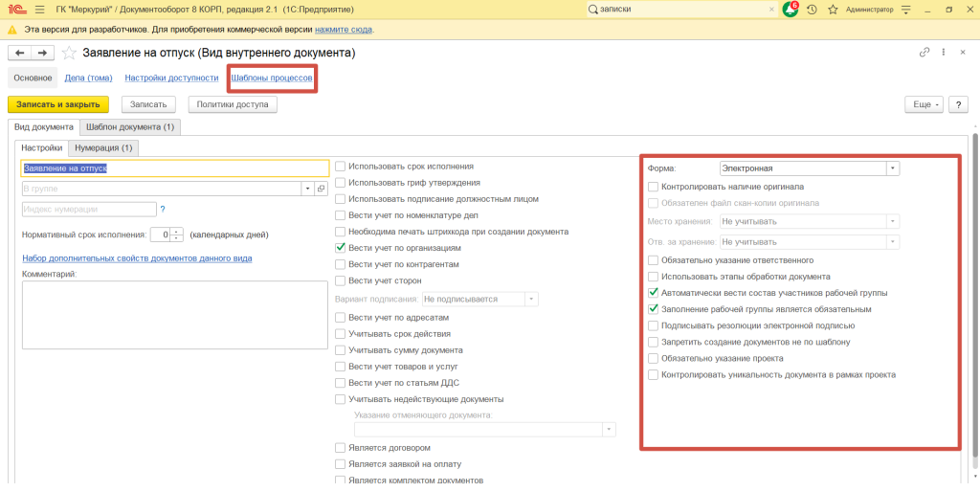Open the 'Нумерация (1)' tab
Viewport: 980px width, 492px height.
click(104, 148)
